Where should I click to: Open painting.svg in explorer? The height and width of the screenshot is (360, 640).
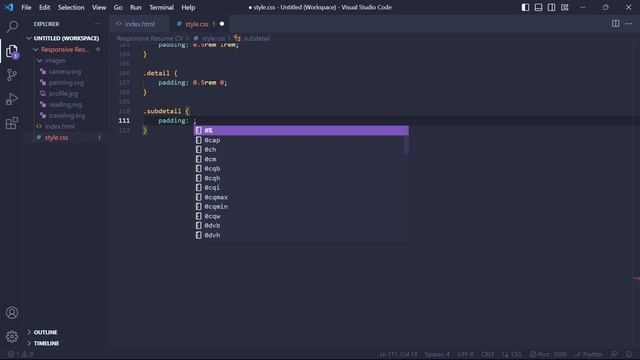66,82
